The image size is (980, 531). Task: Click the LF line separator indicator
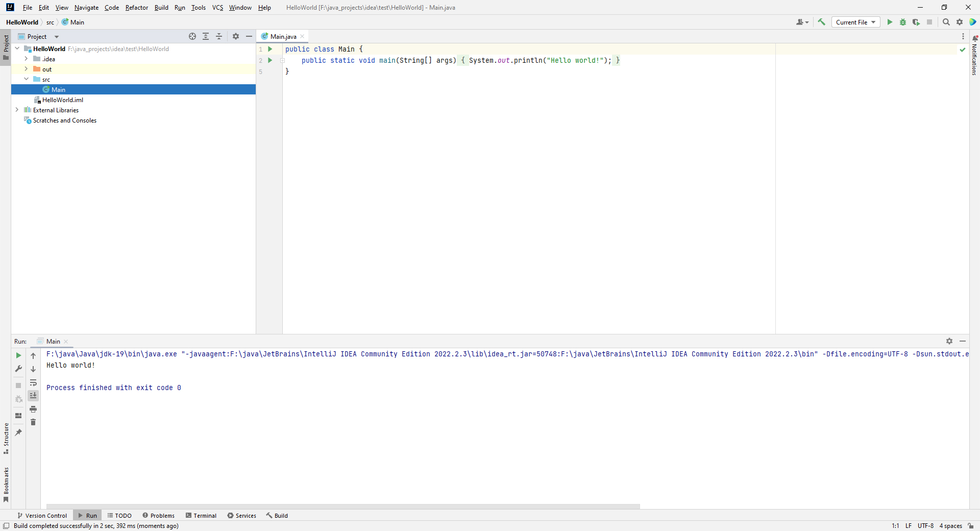(909, 526)
